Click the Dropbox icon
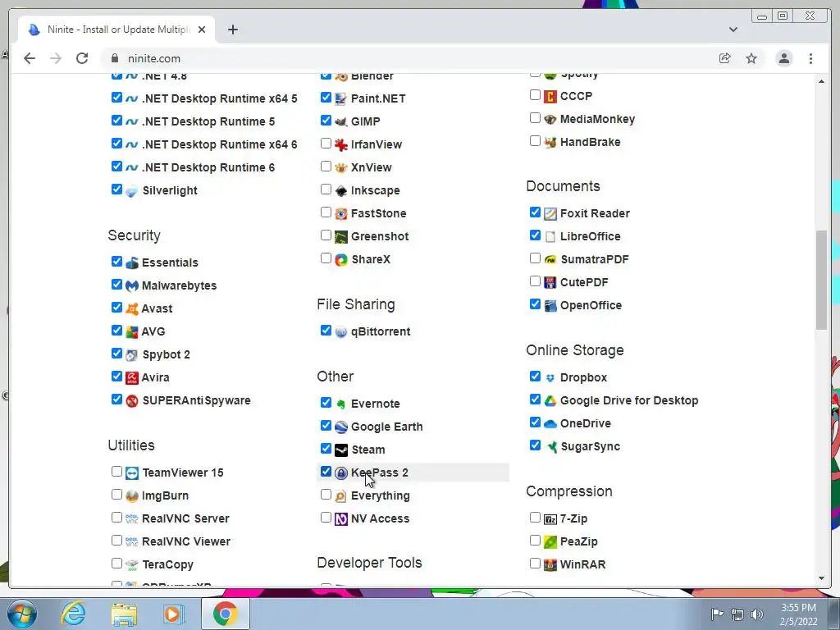 click(x=550, y=377)
